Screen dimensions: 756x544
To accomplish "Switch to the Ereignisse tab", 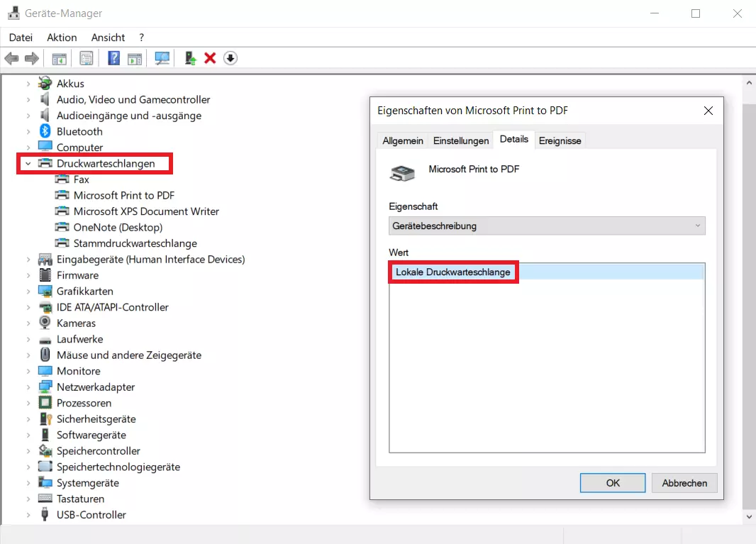I will point(560,140).
